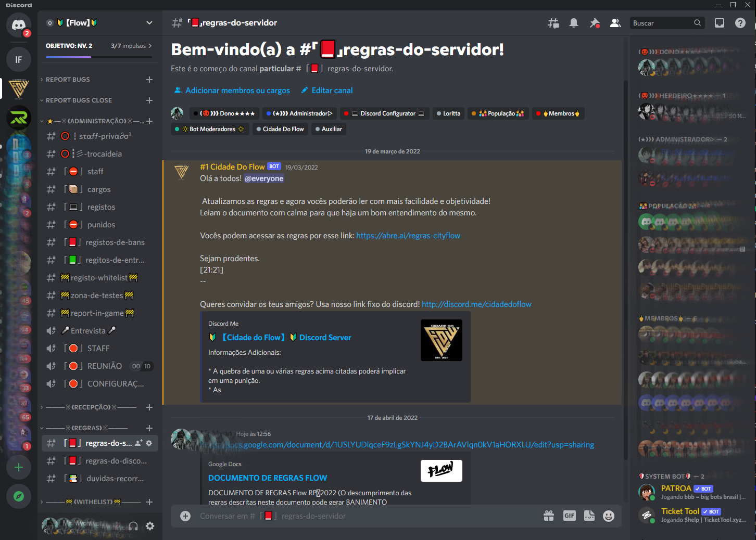The height and width of the screenshot is (540, 756).
Task: Toggle the member list icon
Action: coord(615,23)
